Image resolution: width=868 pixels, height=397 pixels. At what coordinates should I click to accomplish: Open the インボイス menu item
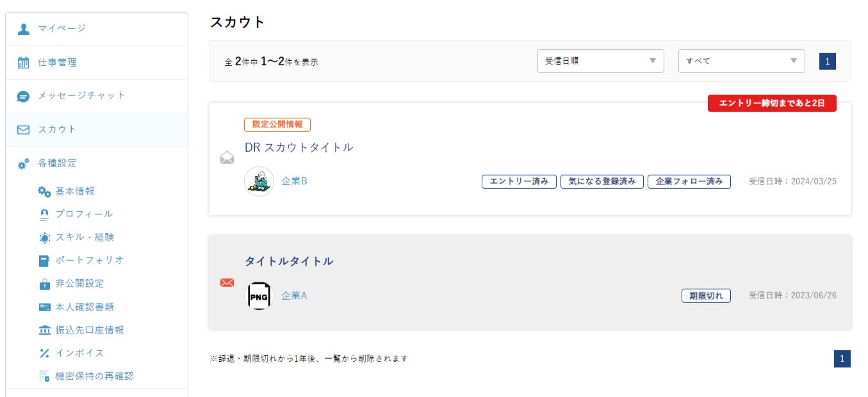tap(79, 353)
